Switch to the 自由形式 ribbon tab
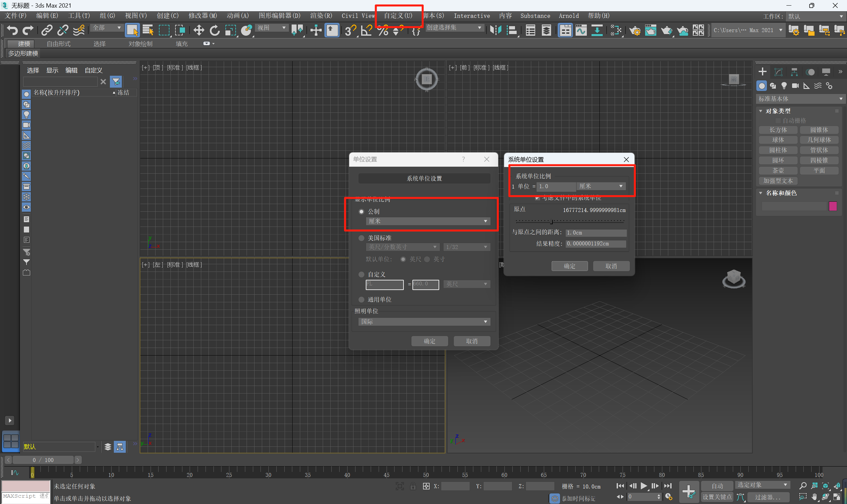The width and height of the screenshot is (847, 504). pyautogui.click(x=59, y=44)
